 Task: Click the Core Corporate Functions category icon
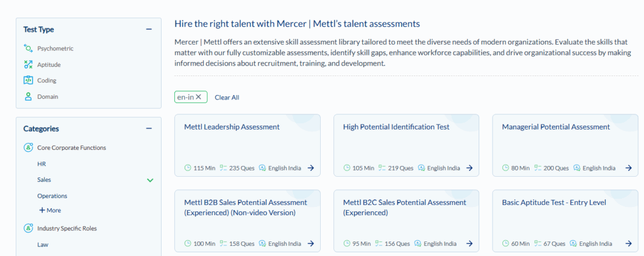pos(28,147)
